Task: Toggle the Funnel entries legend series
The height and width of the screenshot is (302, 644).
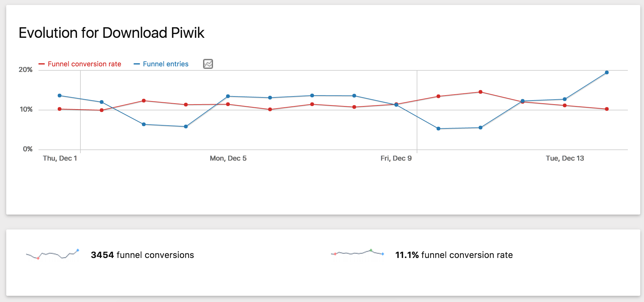Action: 166,64
